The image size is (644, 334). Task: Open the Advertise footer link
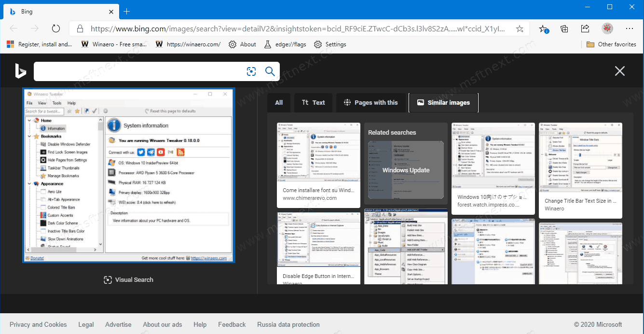click(118, 324)
